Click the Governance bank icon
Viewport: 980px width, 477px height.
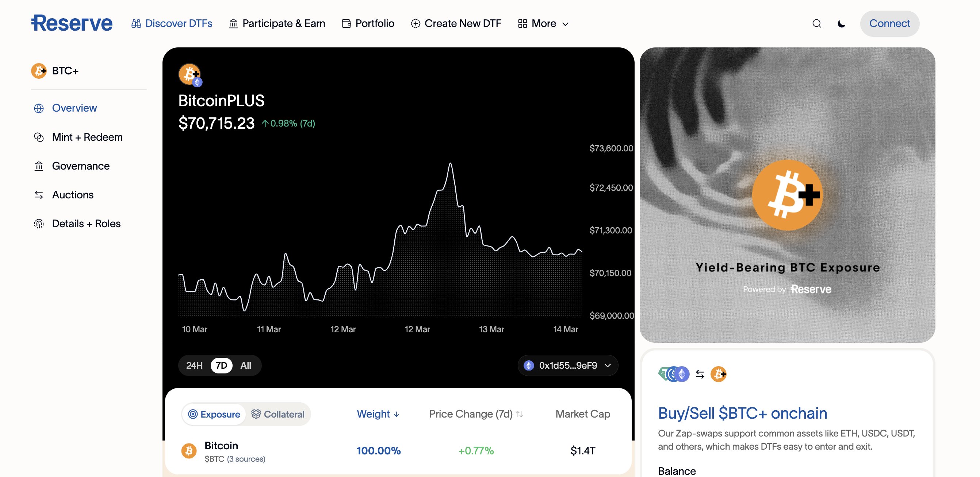(39, 166)
